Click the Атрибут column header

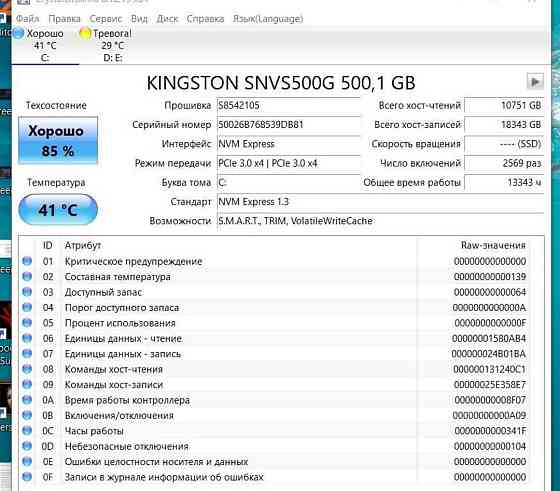coord(83,245)
